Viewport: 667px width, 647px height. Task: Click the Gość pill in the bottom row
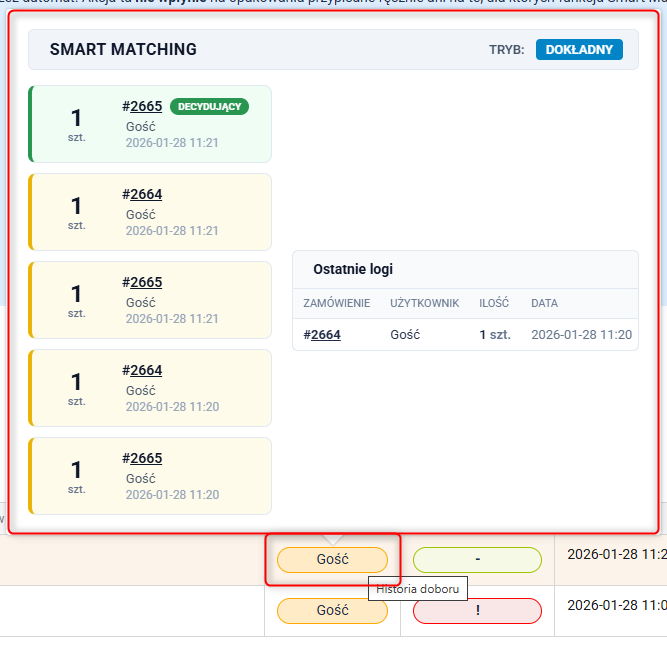pos(332,610)
